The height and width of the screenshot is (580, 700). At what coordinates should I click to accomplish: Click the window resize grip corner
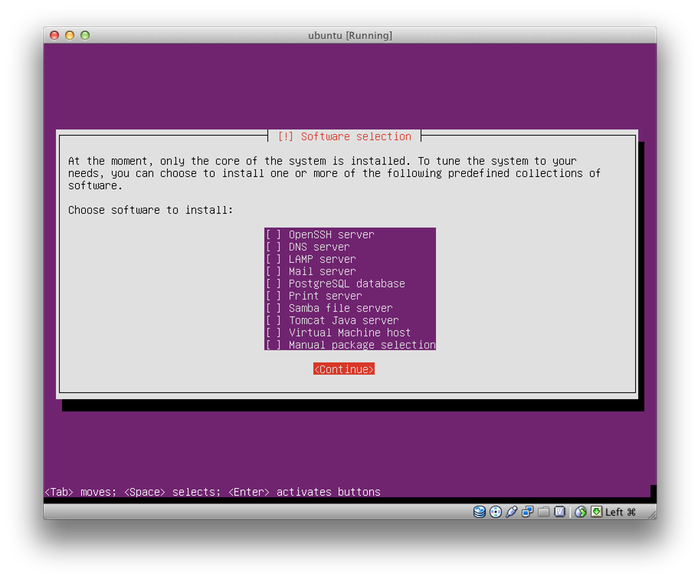point(652,514)
